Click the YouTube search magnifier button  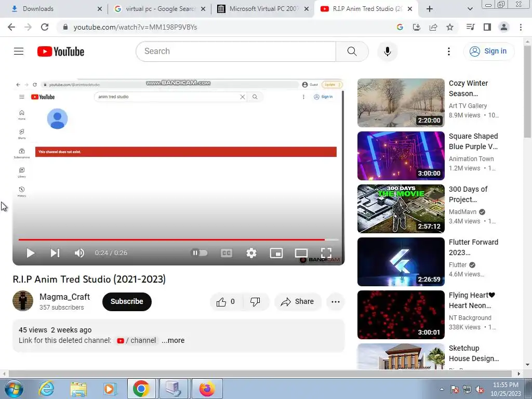(352, 51)
